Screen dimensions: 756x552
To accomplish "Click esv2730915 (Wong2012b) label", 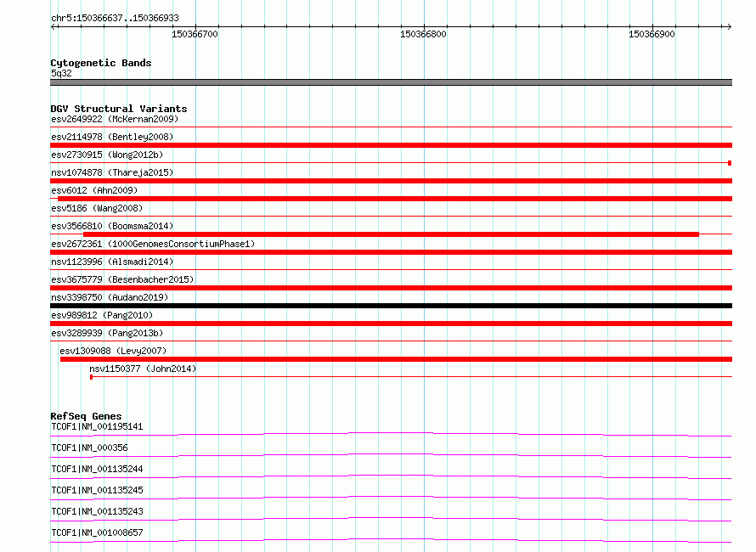I will [x=107, y=155].
